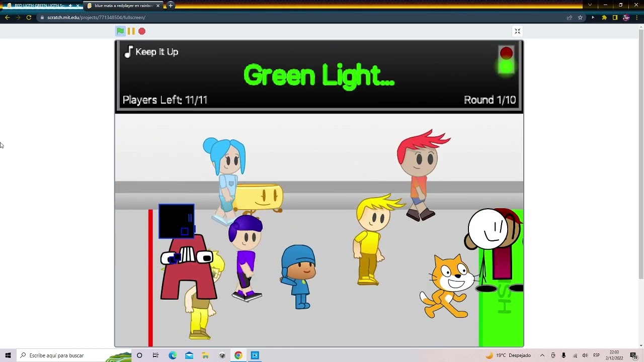Open Task View in the taskbar

pyautogui.click(x=156, y=355)
